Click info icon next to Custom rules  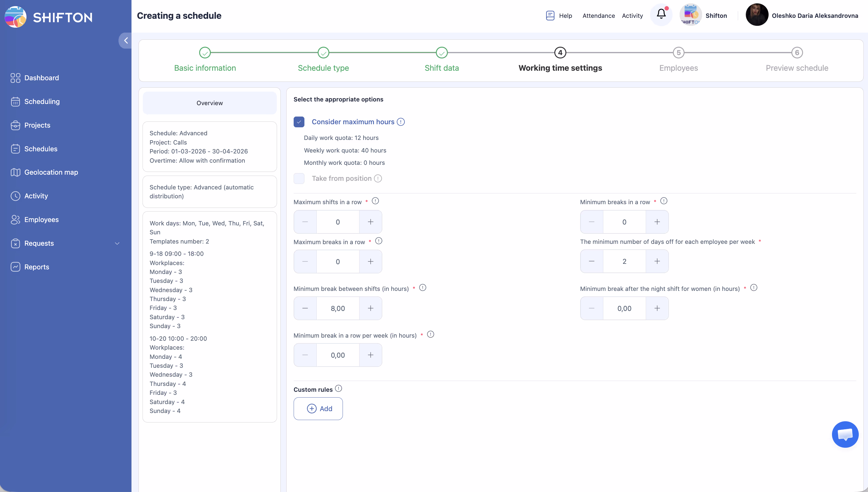[x=339, y=389]
